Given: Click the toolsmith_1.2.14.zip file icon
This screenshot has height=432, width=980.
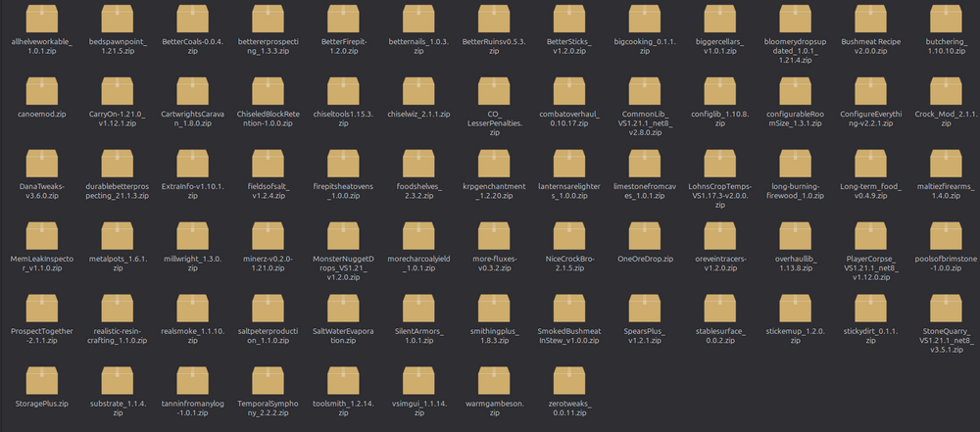Looking at the screenshot, I should pyautogui.click(x=343, y=377).
